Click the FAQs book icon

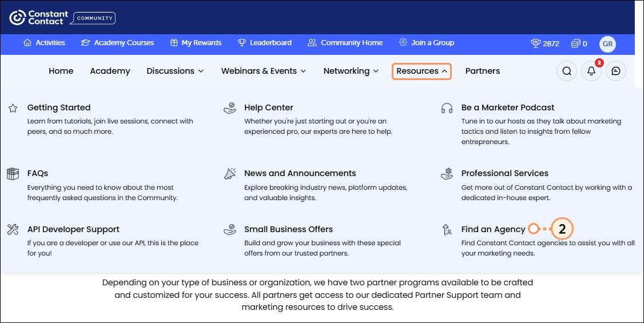tap(13, 174)
